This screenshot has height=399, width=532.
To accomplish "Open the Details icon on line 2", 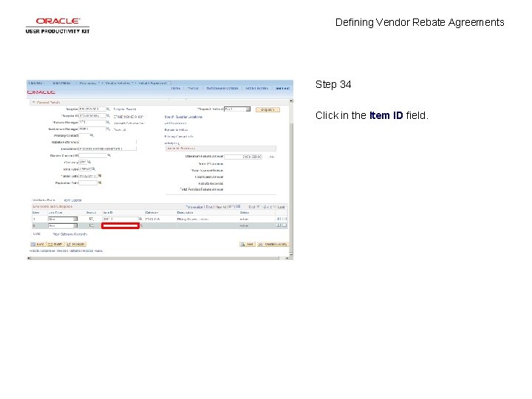I will tap(92, 225).
